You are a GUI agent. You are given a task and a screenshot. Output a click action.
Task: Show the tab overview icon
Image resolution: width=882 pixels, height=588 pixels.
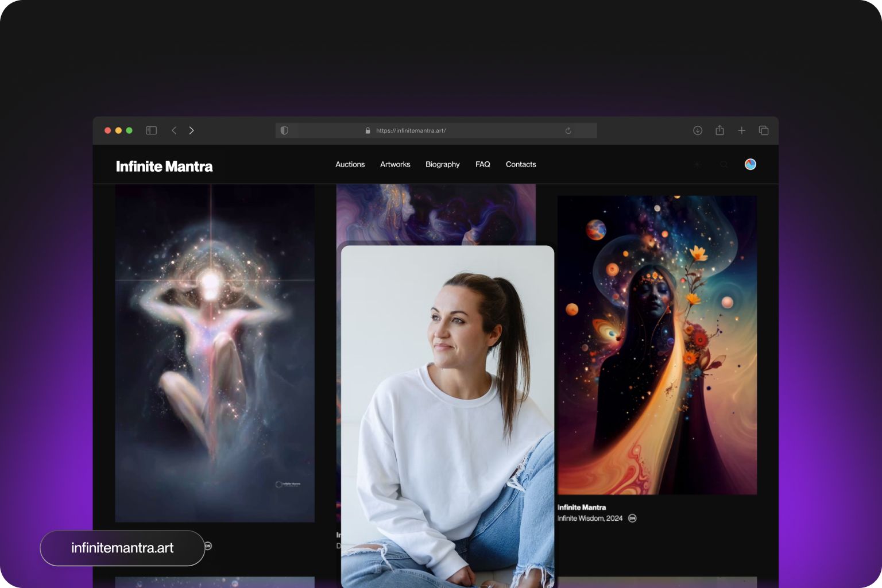764,130
